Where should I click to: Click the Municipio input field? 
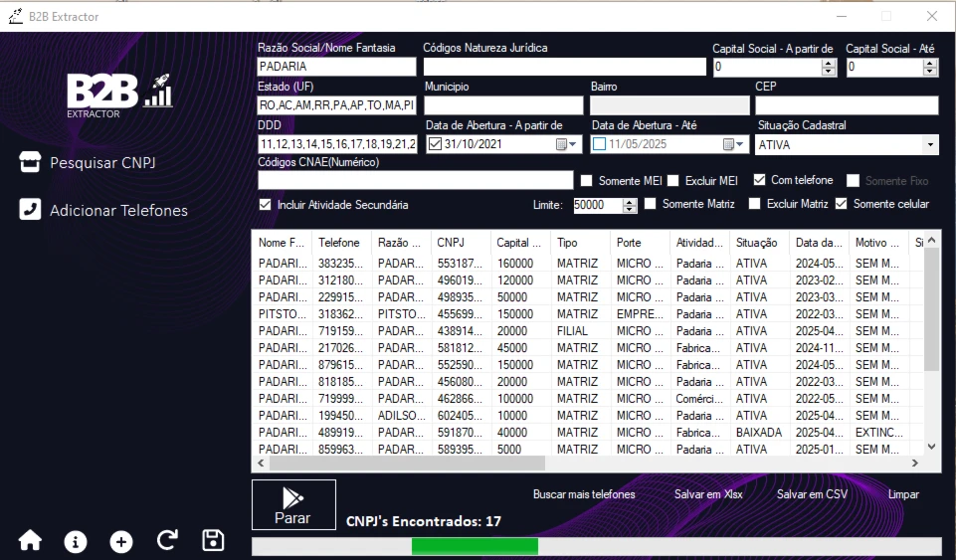[x=503, y=105]
